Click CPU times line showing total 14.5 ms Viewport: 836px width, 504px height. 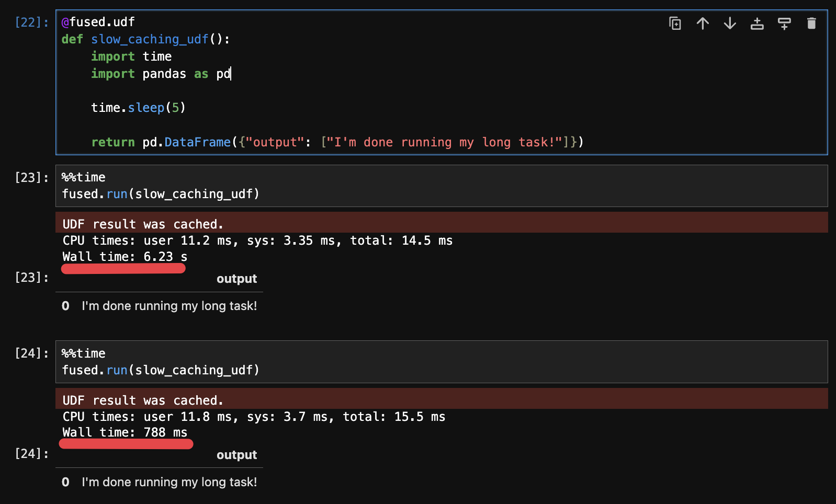[x=257, y=240]
